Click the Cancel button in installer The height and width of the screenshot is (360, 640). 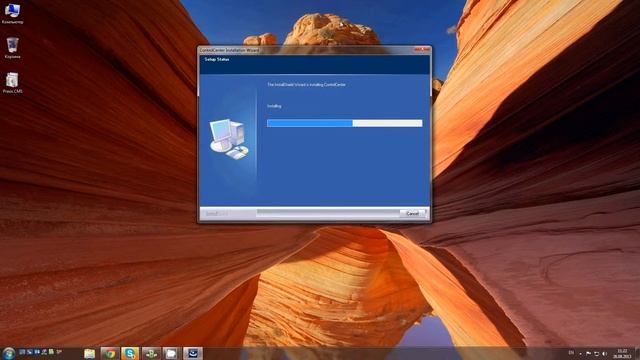click(x=412, y=213)
